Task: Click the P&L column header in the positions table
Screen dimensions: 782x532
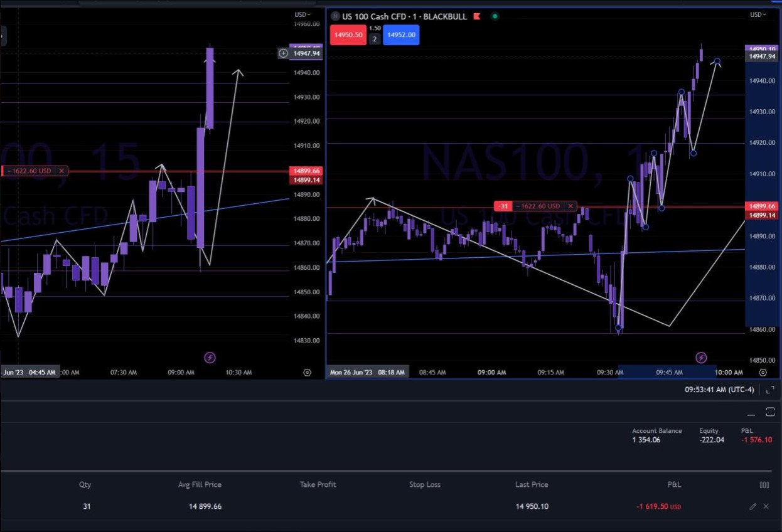Action: point(674,484)
